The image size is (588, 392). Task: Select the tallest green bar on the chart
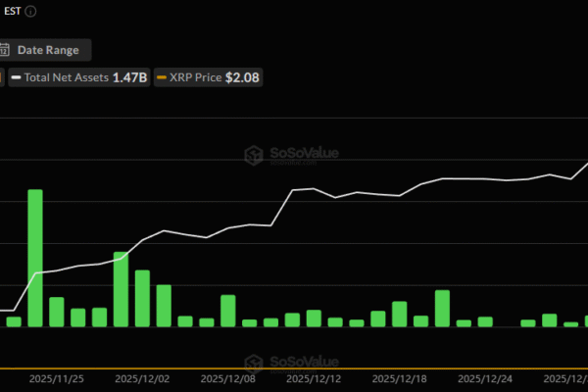point(35,258)
